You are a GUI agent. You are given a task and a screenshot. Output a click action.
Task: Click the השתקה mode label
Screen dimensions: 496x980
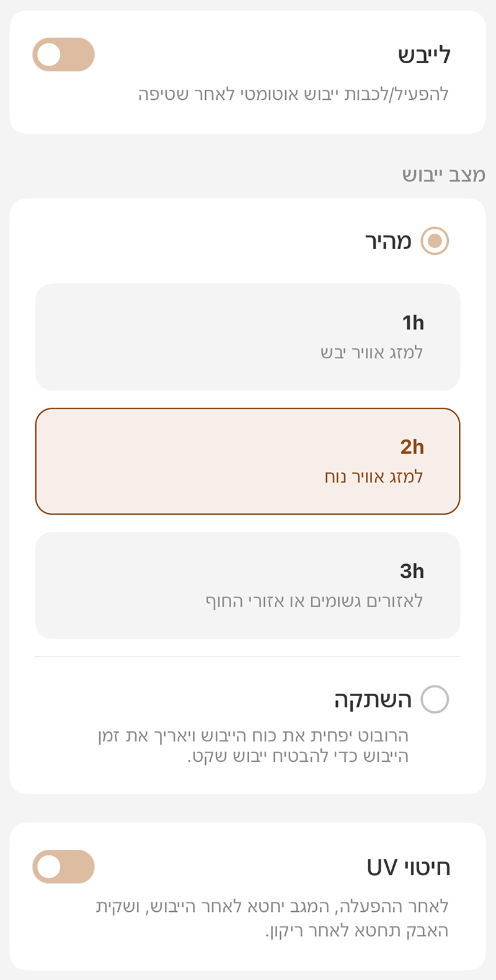click(373, 700)
